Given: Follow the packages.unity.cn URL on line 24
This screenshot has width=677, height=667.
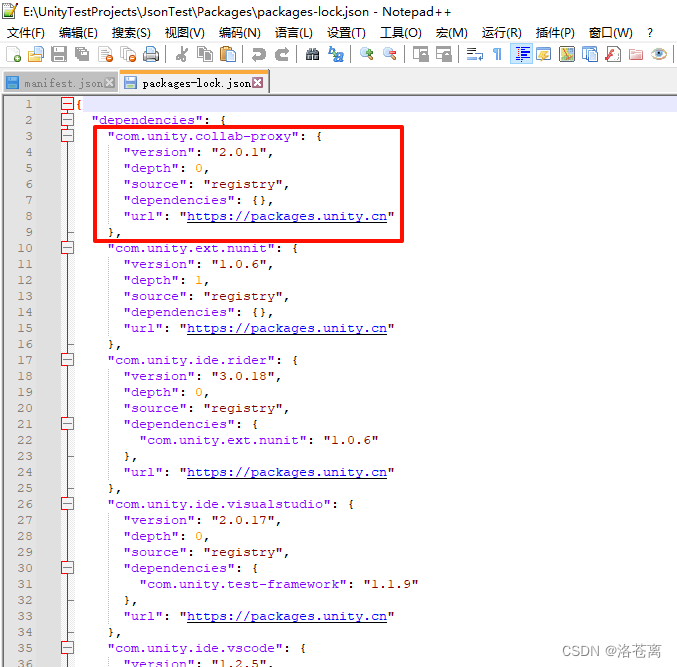Looking at the screenshot, I should pos(287,472).
